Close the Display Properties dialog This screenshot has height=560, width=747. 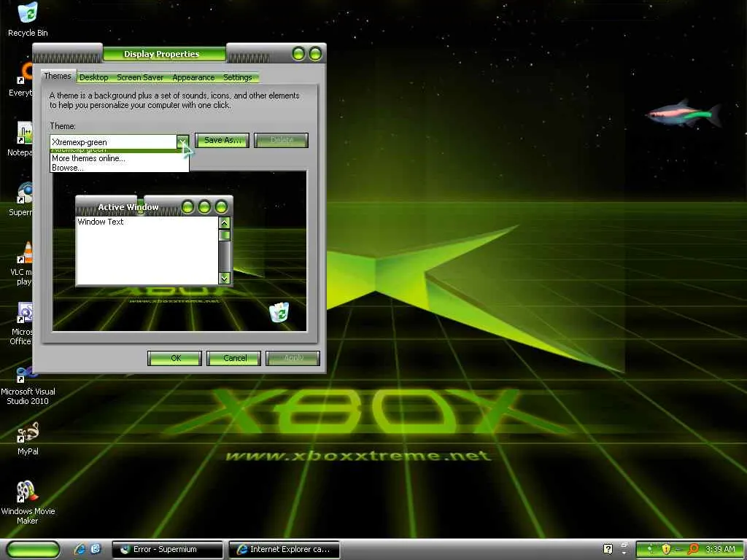point(315,54)
